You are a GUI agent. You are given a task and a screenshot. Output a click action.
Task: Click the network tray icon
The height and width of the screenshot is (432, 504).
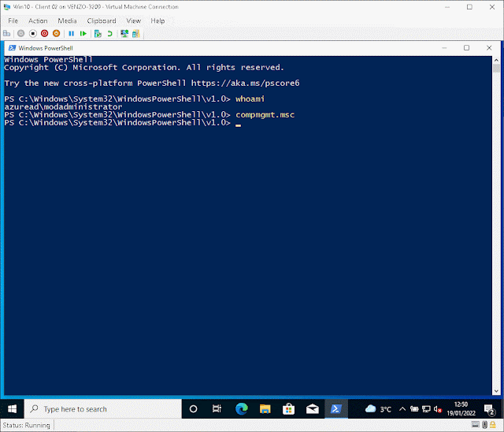tap(426, 409)
